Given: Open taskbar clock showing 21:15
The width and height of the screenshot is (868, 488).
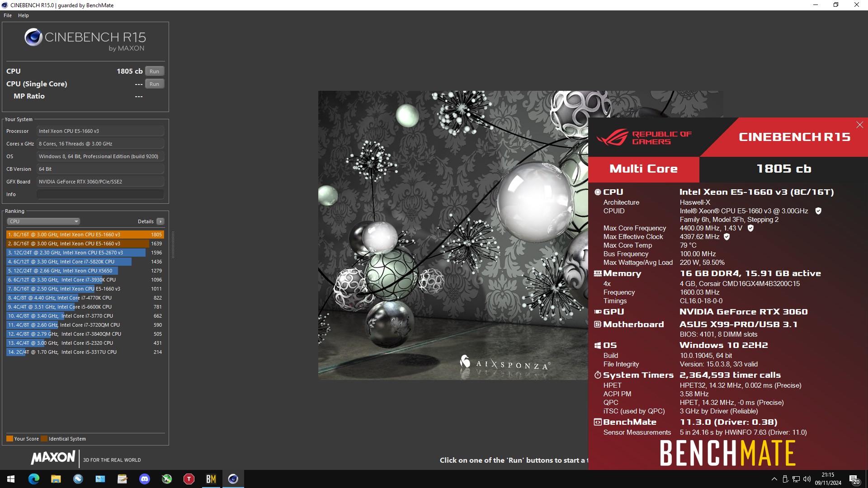Looking at the screenshot, I should tap(828, 479).
